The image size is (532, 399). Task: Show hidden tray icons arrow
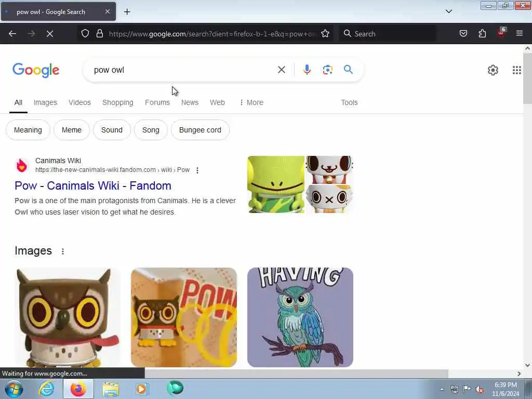tap(442, 389)
